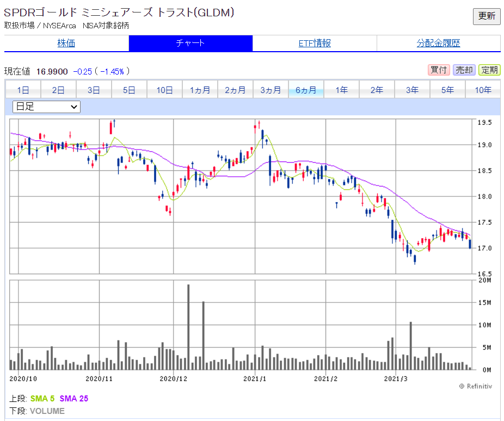Change chart period to 3年

[x=412, y=90]
